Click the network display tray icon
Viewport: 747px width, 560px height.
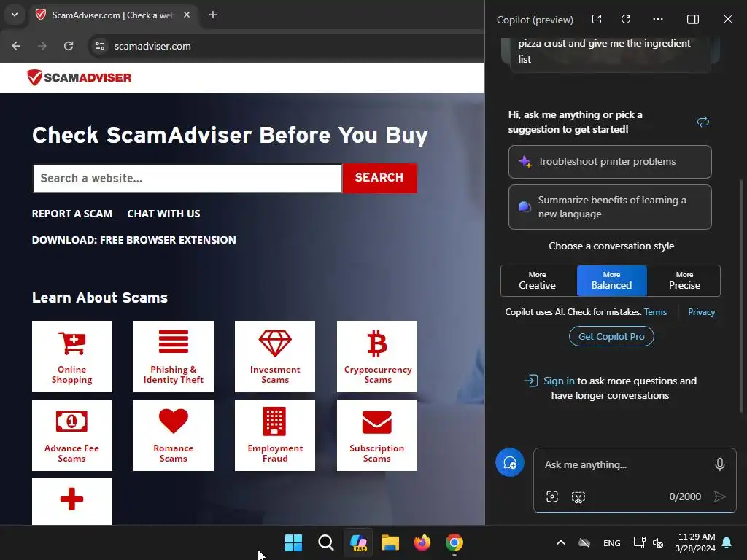click(639, 542)
